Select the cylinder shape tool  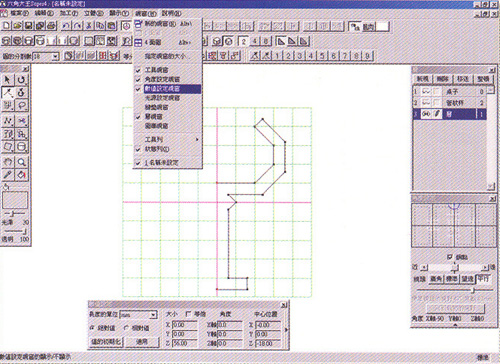click(22, 147)
